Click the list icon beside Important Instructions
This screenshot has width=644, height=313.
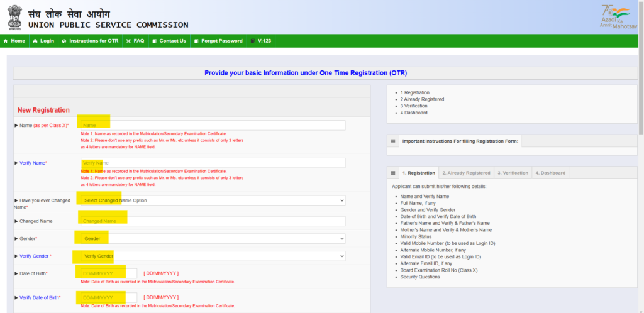[392, 141]
